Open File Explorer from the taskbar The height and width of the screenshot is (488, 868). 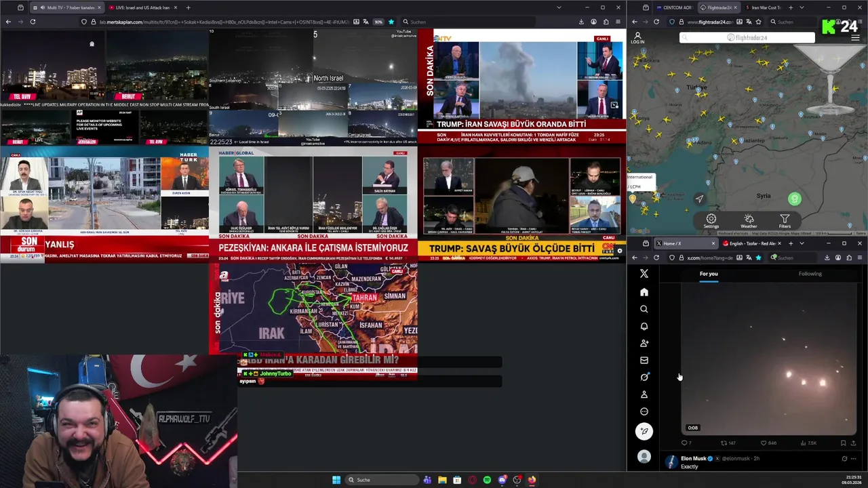tap(442, 480)
